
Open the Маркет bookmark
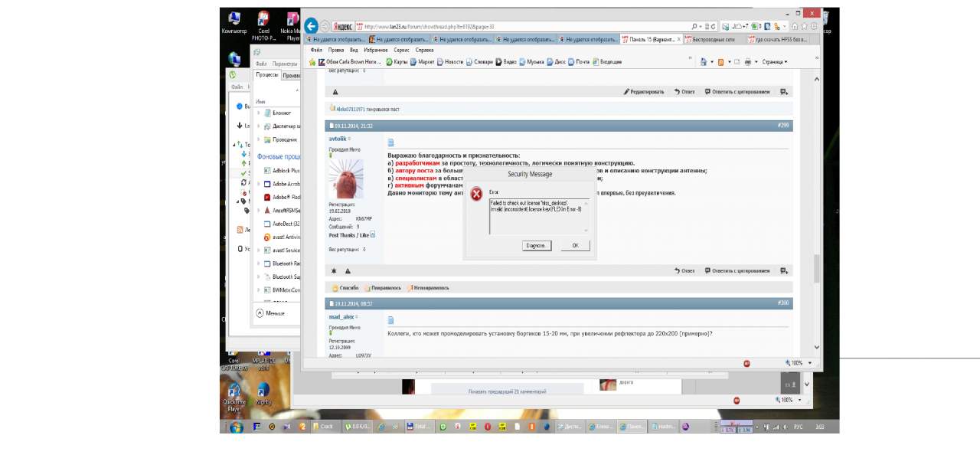pos(421,62)
